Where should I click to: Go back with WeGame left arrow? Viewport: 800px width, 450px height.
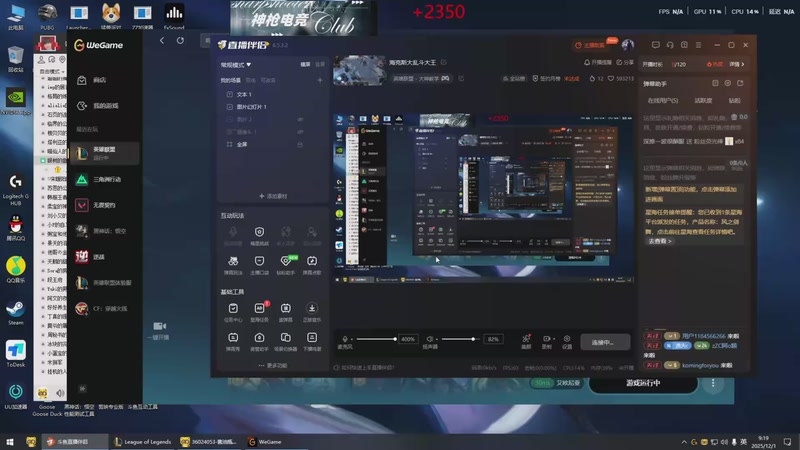pyautogui.click(x=162, y=40)
